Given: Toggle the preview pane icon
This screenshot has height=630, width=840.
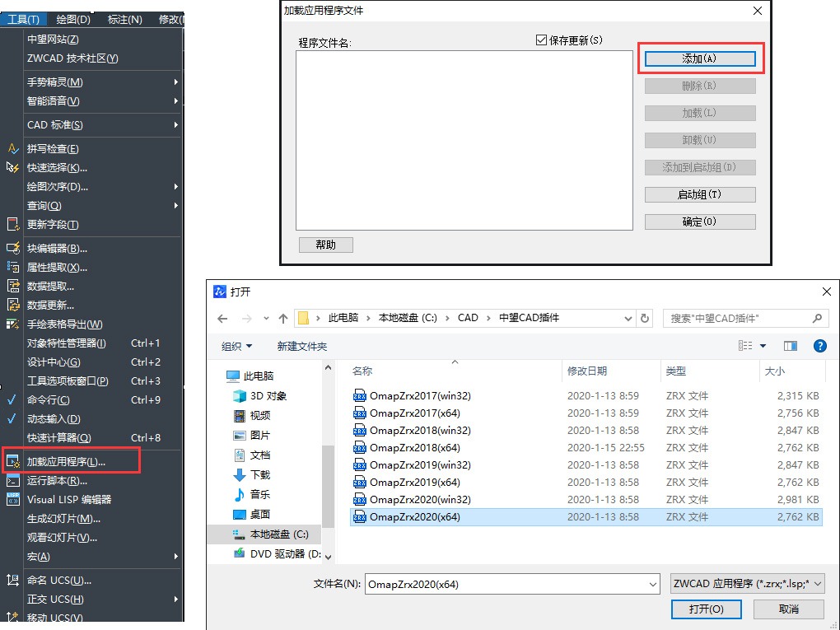Looking at the screenshot, I should (791, 346).
